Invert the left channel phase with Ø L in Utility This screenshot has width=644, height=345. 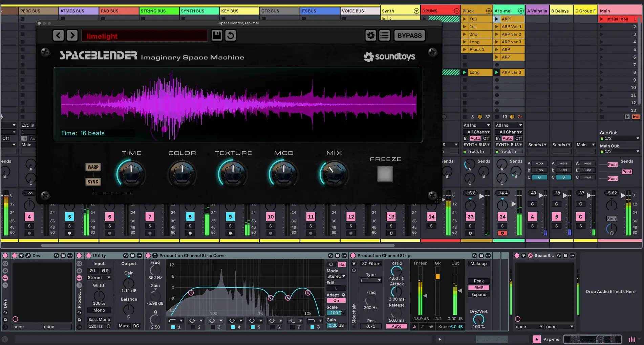(92, 271)
